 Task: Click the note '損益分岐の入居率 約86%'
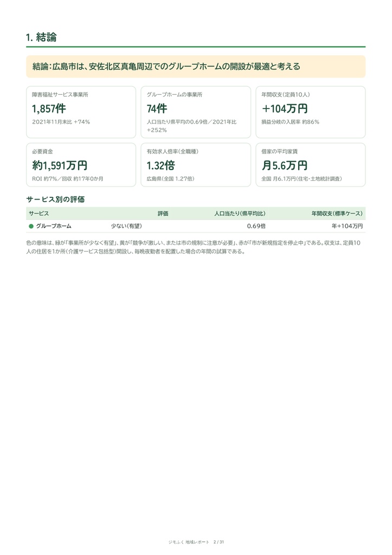tap(291, 122)
